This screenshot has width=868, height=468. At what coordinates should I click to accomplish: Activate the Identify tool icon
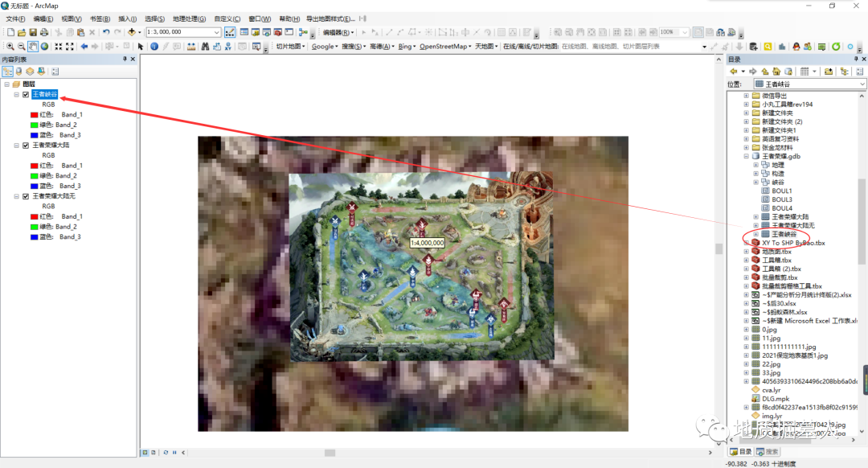pyautogui.click(x=154, y=47)
